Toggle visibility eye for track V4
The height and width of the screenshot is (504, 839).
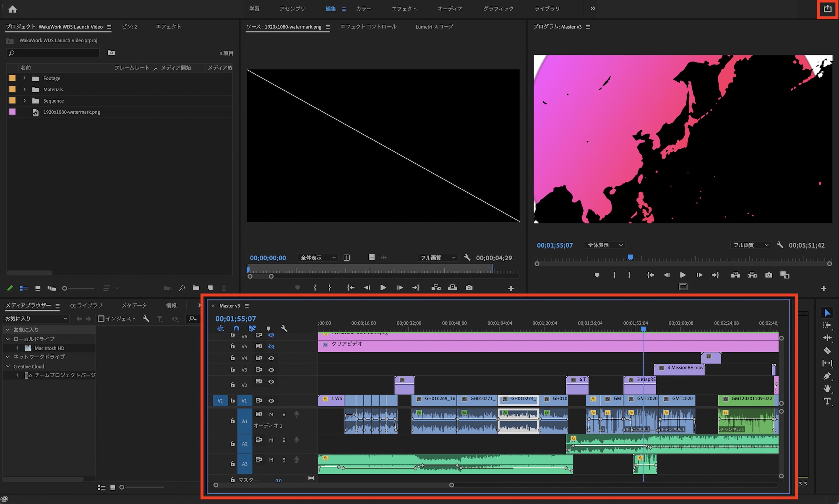271,358
